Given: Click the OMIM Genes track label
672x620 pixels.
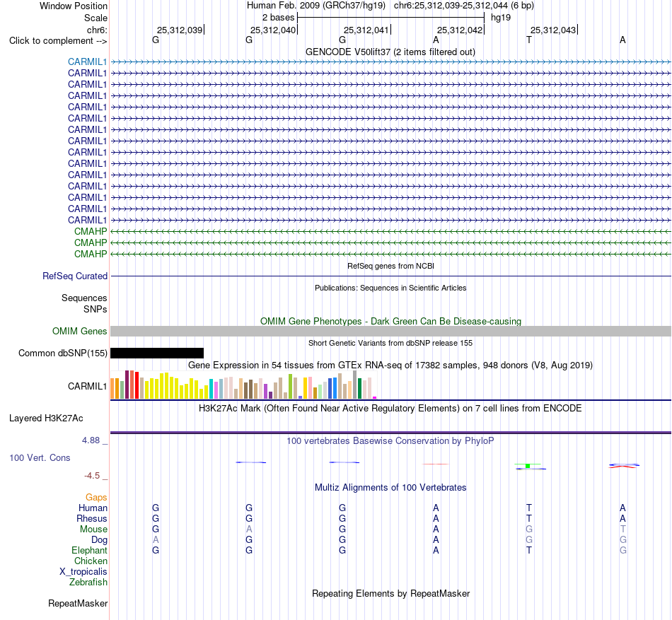Looking at the screenshot, I should [79, 331].
